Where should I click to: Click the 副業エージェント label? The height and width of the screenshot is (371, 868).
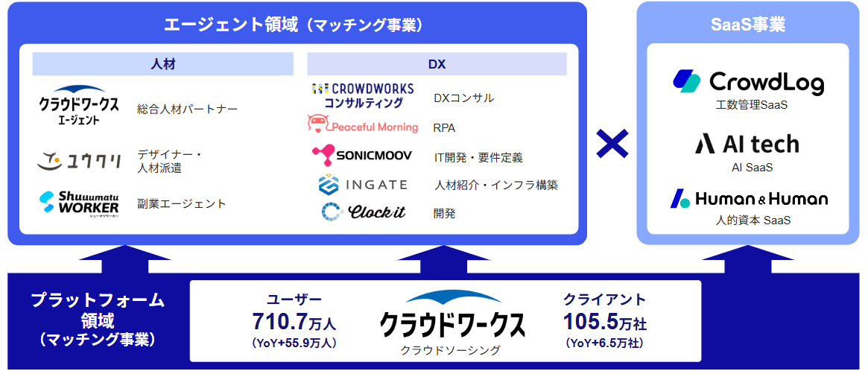182,204
